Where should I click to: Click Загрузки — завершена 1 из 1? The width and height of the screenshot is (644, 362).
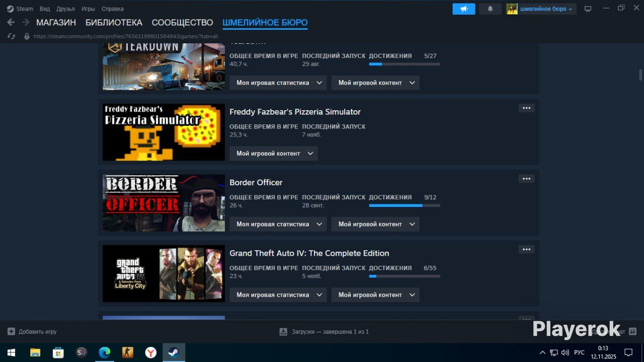click(x=330, y=332)
